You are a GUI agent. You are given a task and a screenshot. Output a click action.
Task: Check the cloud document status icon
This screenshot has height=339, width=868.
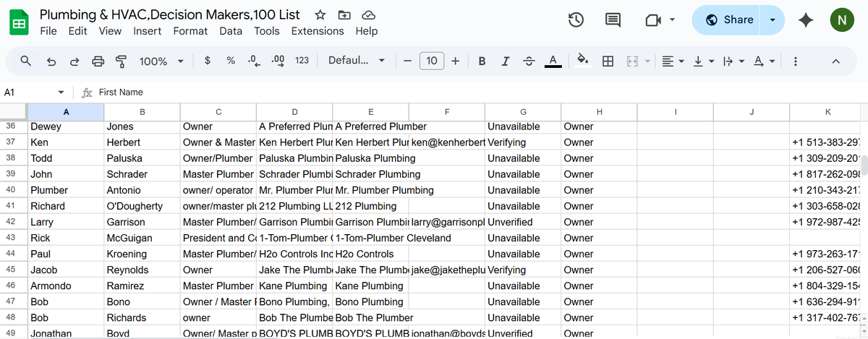click(368, 14)
